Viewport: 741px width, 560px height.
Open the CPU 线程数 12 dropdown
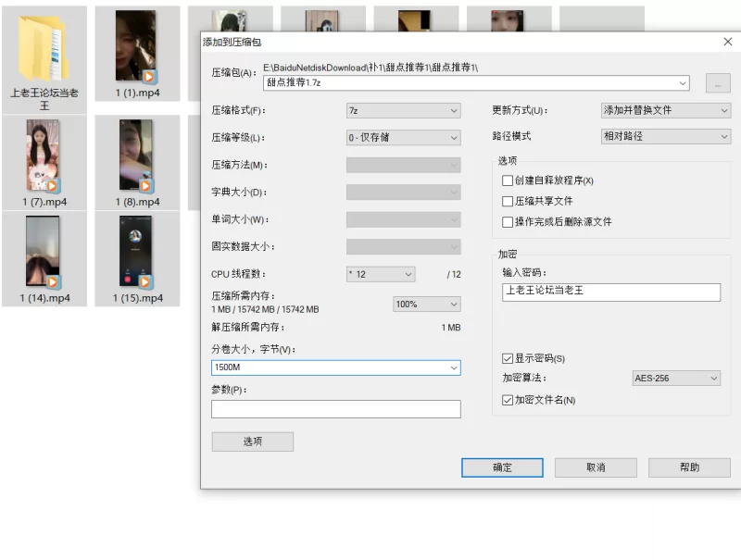381,274
